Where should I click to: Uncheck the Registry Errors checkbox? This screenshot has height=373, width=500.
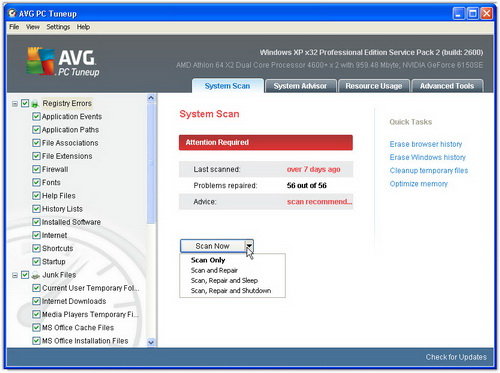point(25,103)
